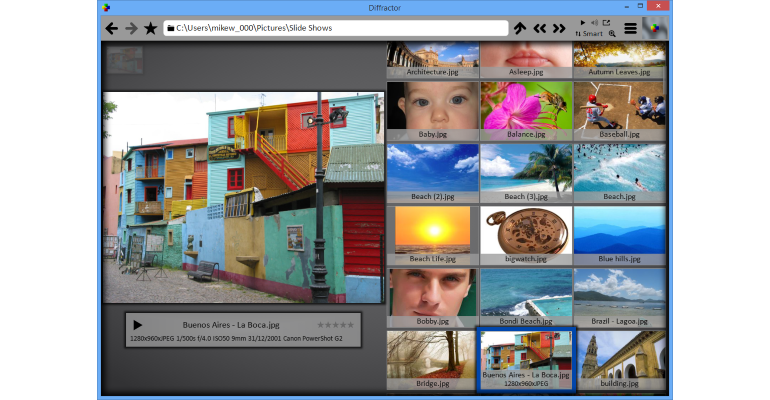Choose the Blue hills.jpg thumbnail
Screen dimensions: 770x400
click(619, 235)
